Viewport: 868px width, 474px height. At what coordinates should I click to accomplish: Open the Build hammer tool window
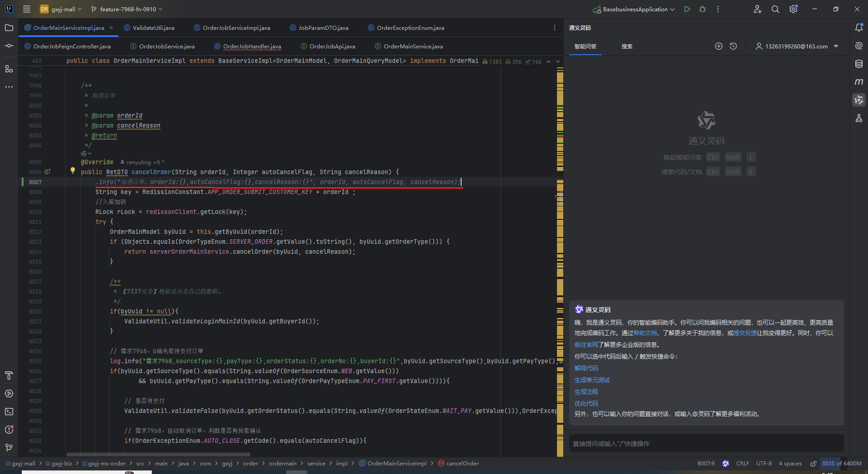pos(9,375)
